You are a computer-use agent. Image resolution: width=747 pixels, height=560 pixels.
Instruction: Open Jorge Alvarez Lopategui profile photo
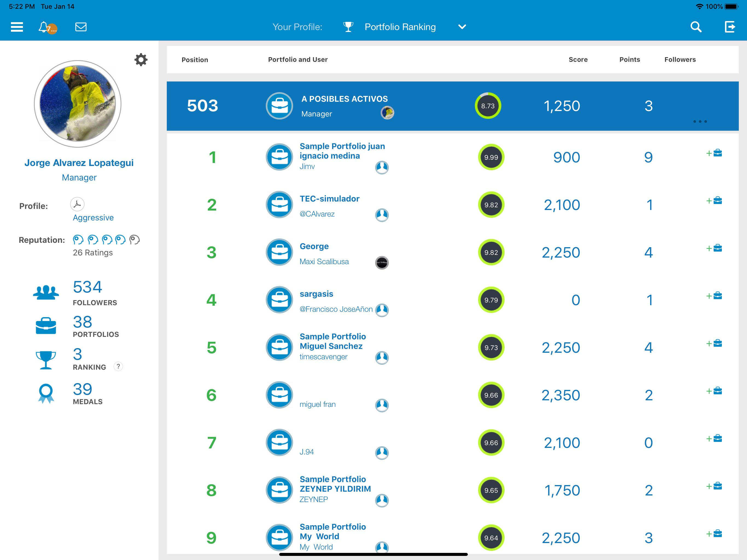click(78, 104)
